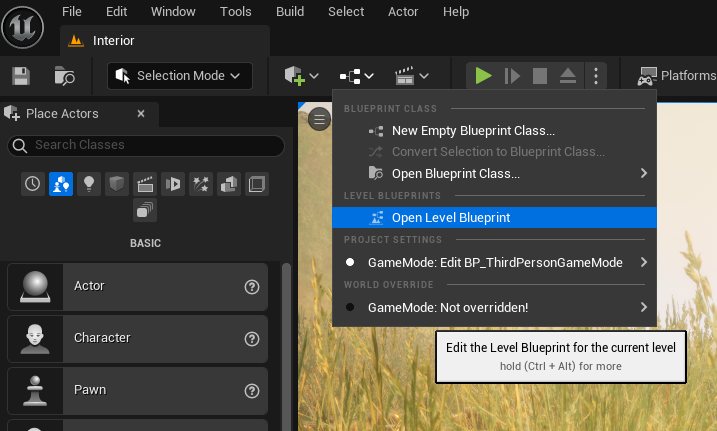Click Open Level Blueprint entry
The width and height of the screenshot is (717, 431).
pyautogui.click(x=494, y=218)
